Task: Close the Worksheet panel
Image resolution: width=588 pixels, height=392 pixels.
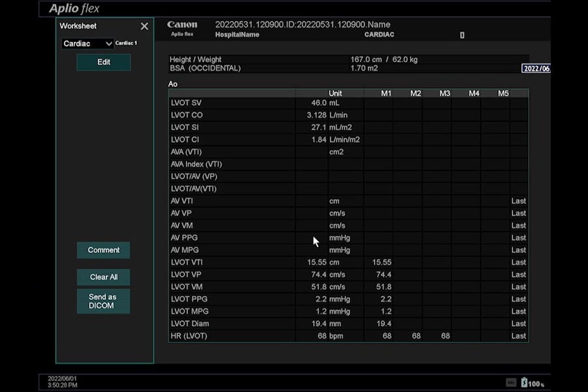Action: [x=144, y=26]
